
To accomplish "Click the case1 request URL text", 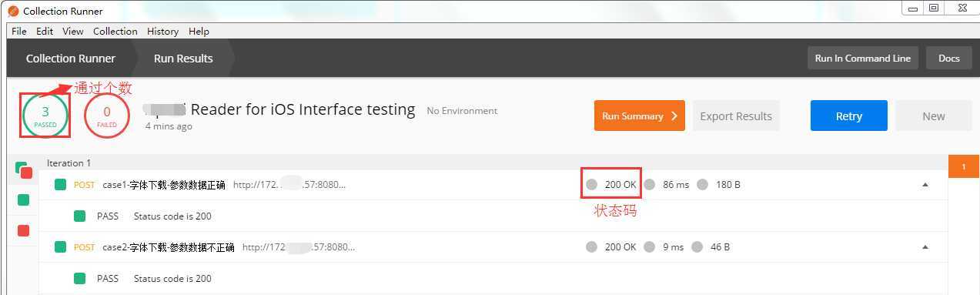I will coord(289,185).
